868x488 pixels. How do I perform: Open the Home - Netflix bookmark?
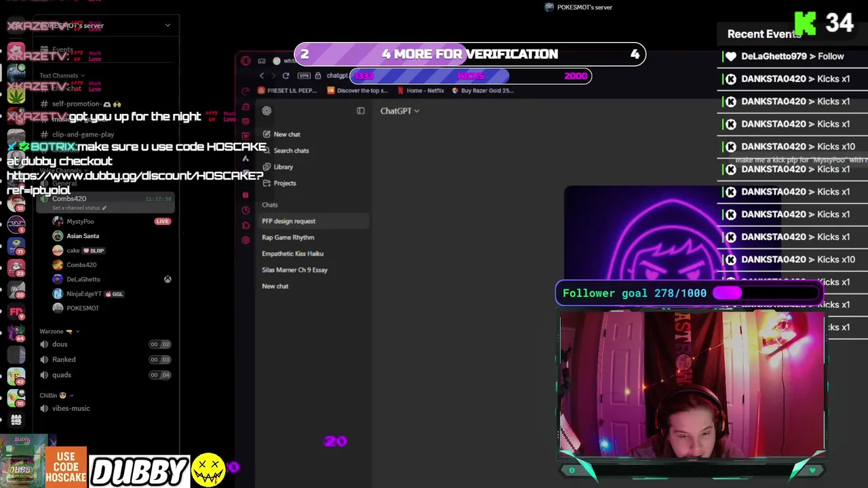pos(420,90)
